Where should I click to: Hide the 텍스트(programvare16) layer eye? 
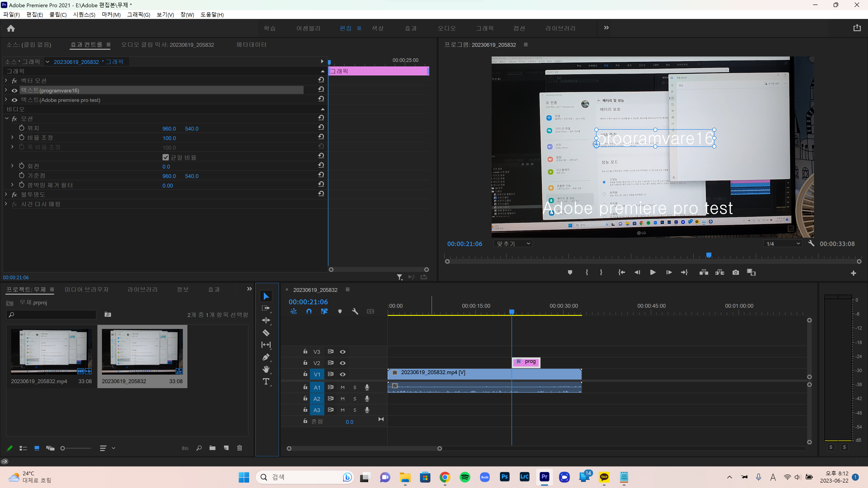[x=14, y=91]
